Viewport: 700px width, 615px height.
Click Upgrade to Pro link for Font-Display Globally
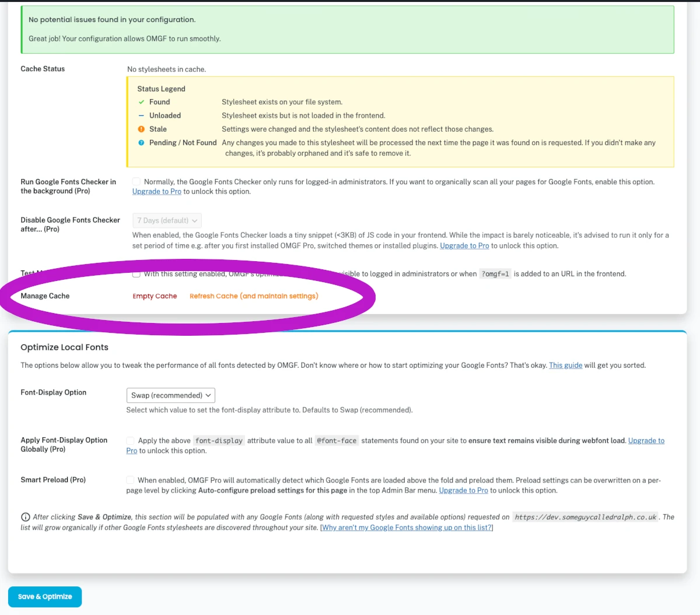[646, 441]
